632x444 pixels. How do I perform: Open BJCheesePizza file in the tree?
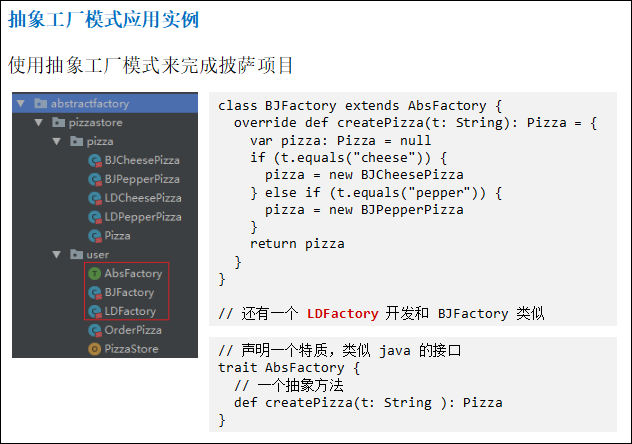point(142,160)
